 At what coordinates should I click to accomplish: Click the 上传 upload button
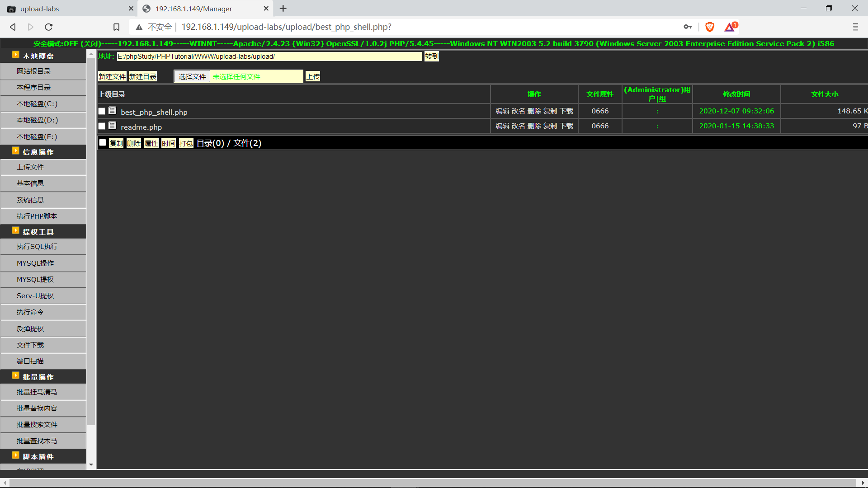(x=313, y=76)
